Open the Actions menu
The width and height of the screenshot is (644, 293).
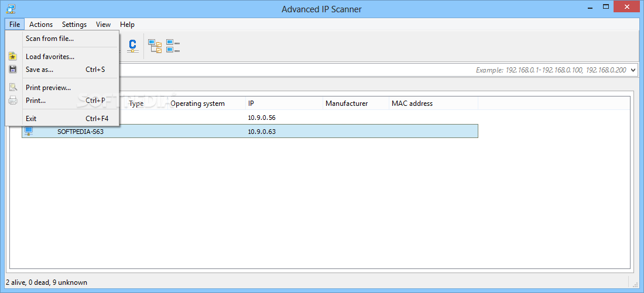[x=41, y=24]
